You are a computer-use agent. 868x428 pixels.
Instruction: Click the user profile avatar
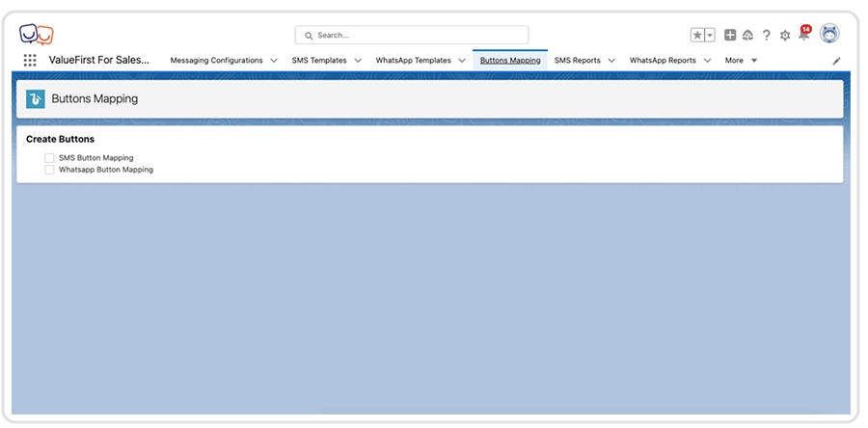829,34
